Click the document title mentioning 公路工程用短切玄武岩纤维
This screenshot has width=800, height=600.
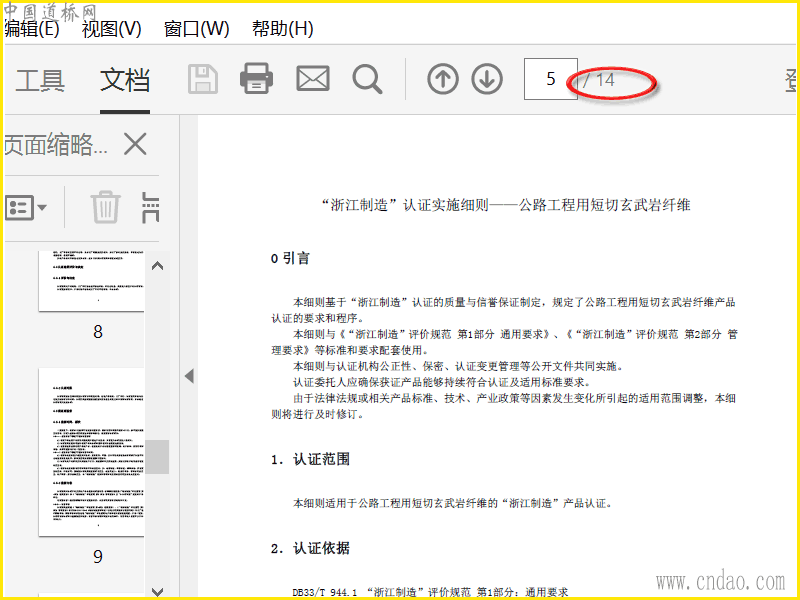(506, 205)
